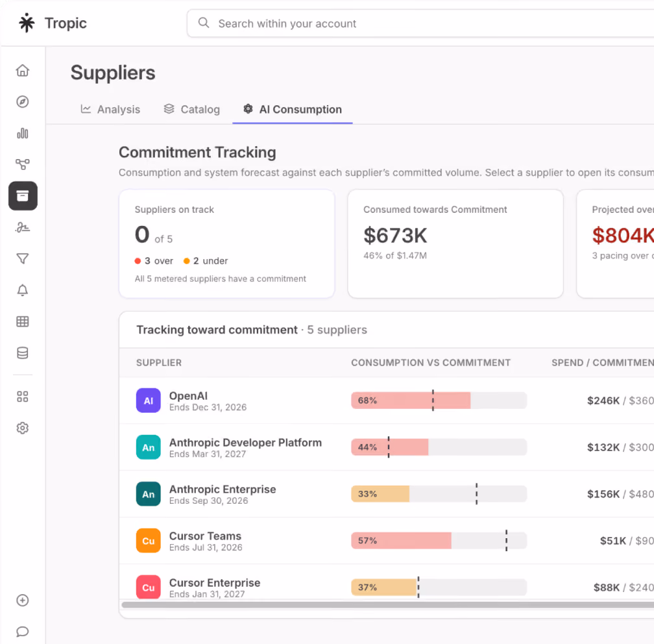
Task: Open the settings gear sidebar icon
Action: click(23, 428)
